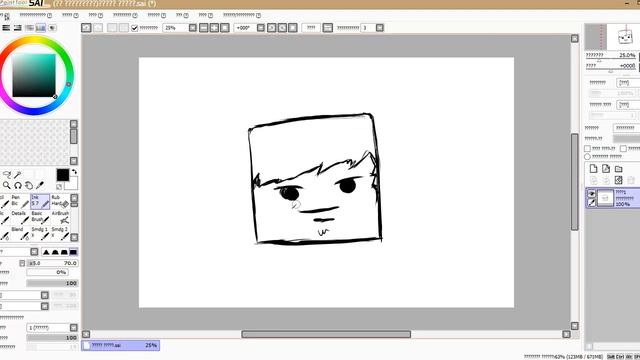Open the brush texture dropdown above 1 (?????)

point(44,295)
